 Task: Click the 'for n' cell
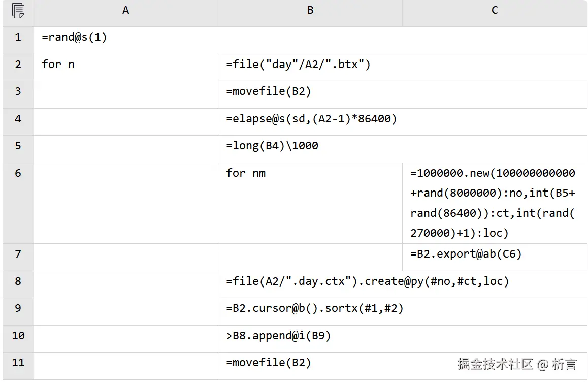pyautogui.click(x=58, y=65)
